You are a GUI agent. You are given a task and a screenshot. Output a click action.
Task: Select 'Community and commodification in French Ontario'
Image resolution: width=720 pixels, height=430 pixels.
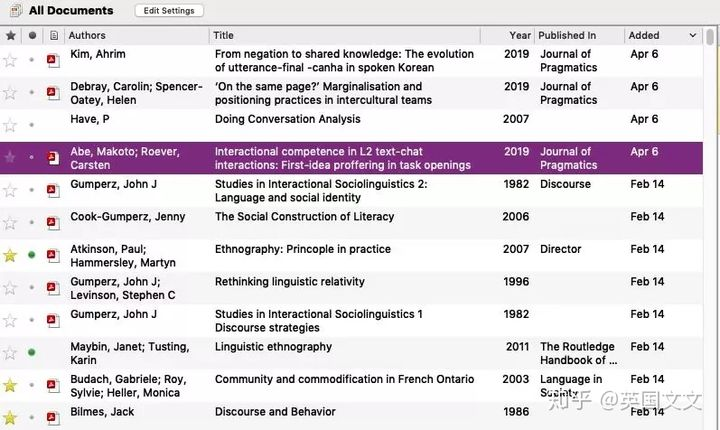point(344,379)
